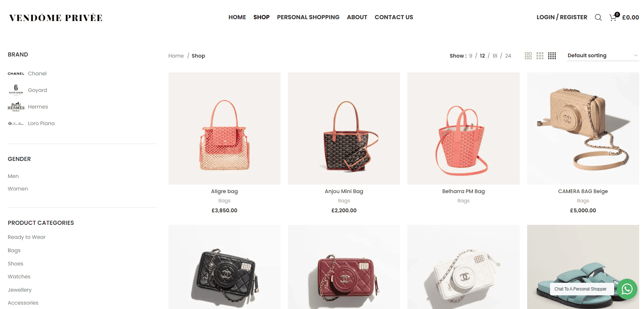
Task: Open WhatsApp chat bubble icon
Action: pyautogui.click(x=627, y=289)
